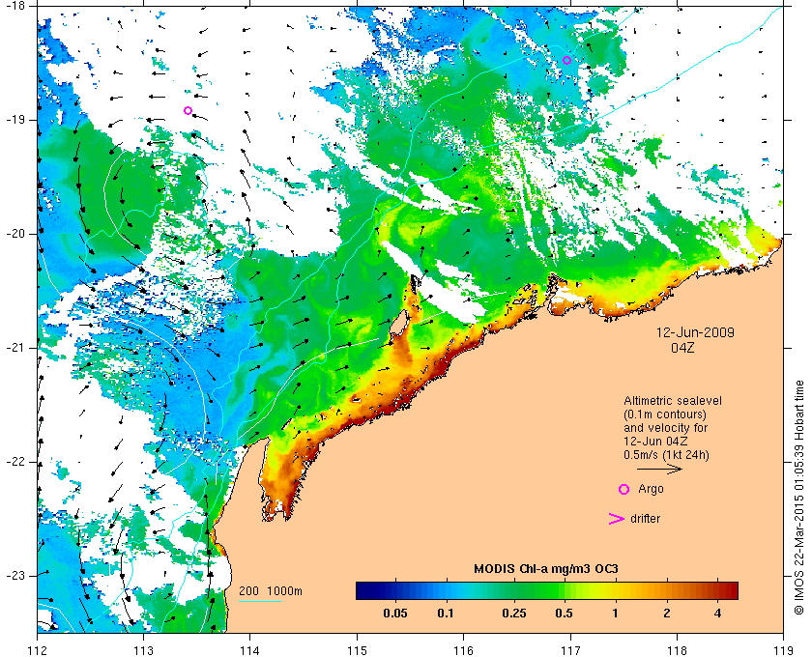This screenshot has height=657, width=812.
Task: Click the longitude axis label '116'
Action: pos(463,649)
